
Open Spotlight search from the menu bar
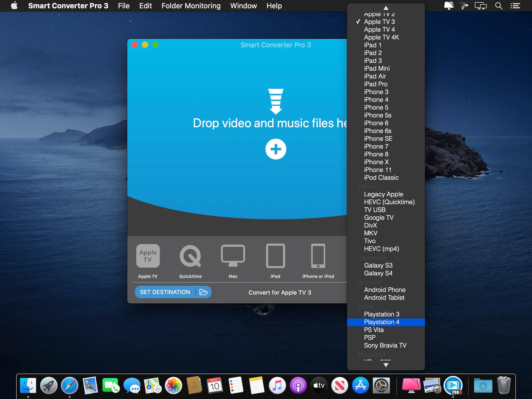click(x=498, y=5)
